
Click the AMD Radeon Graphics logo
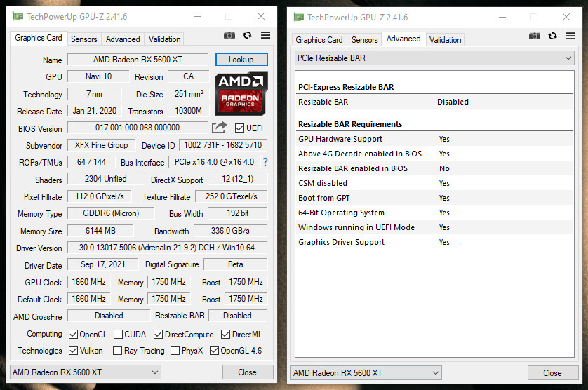coord(241,94)
